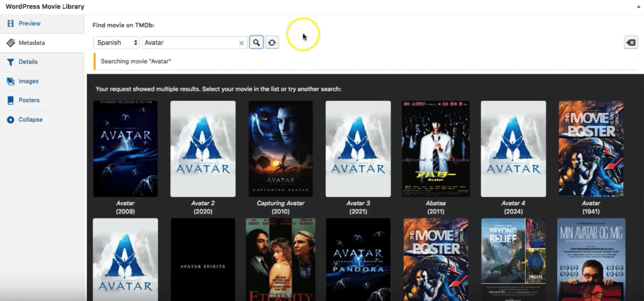This screenshot has width=644, height=301.
Task: Open the Metadata tab
Action: [42, 43]
